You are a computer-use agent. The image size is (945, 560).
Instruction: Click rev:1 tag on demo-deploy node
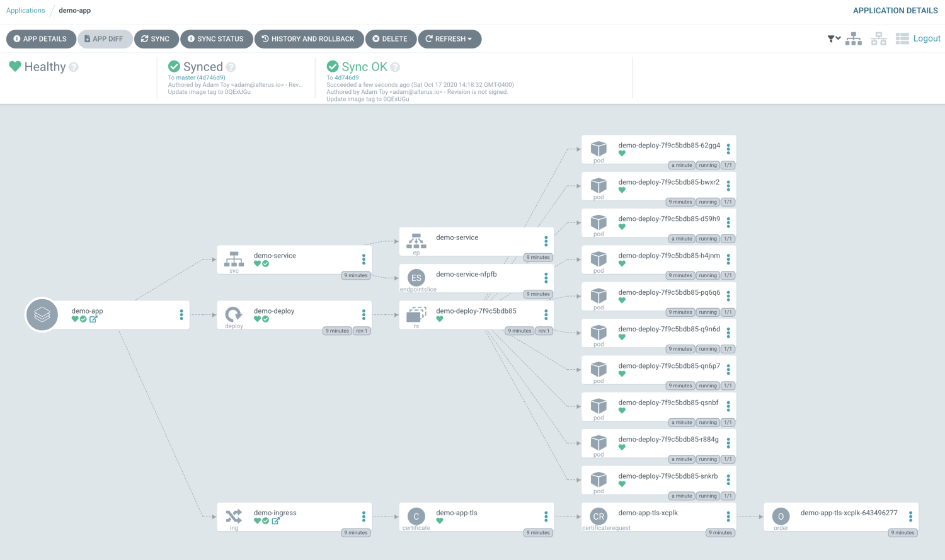tap(362, 331)
